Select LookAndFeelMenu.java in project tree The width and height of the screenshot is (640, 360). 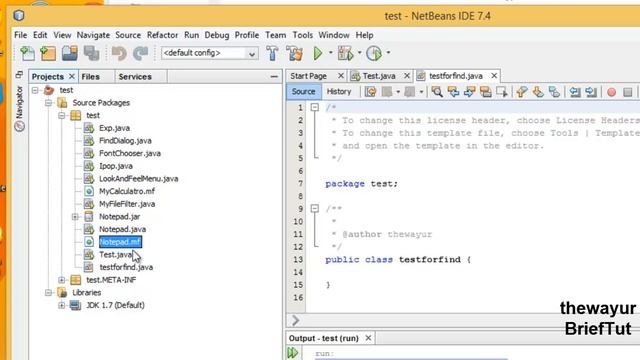tap(138, 179)
